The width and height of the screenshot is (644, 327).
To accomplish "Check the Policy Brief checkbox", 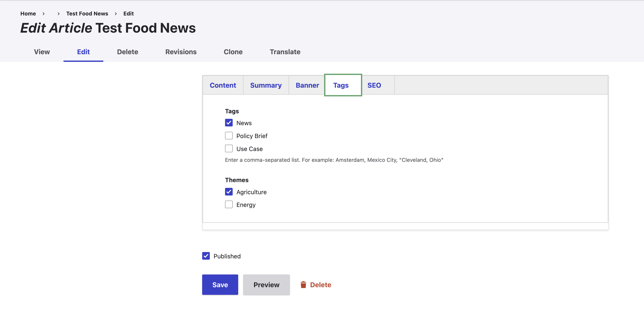I will (x=229, y=136).
